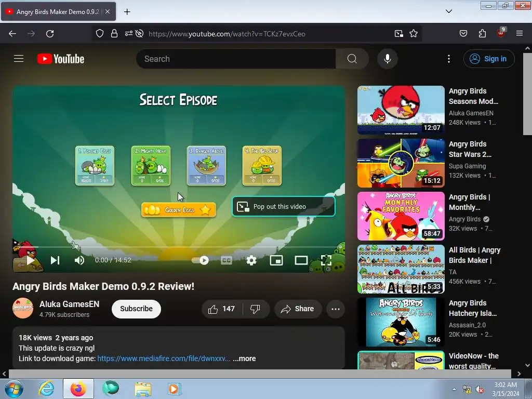Dislike the video with thumbs down
The image size is (532, 399).
click(x=256, y=309)
